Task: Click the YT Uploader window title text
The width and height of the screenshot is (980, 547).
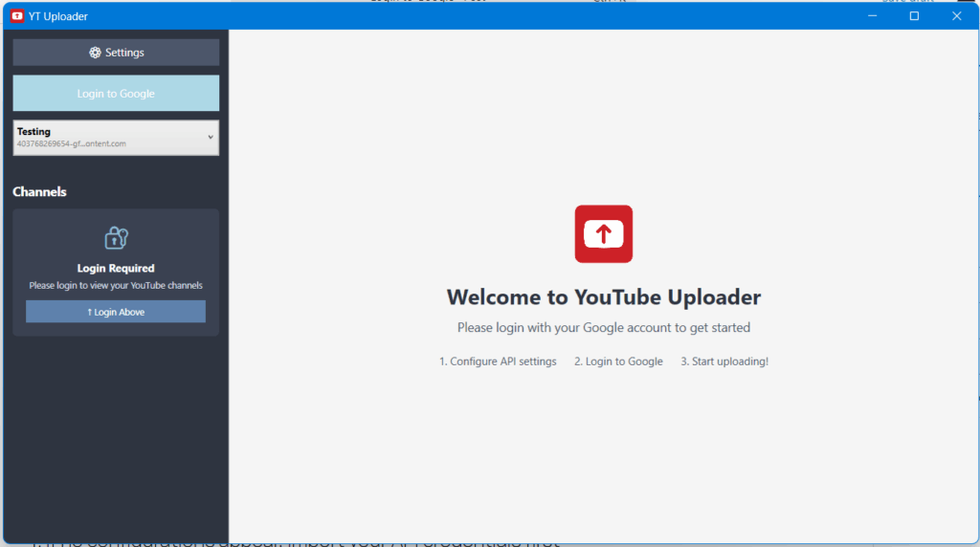Action: (x=58, y=16)
